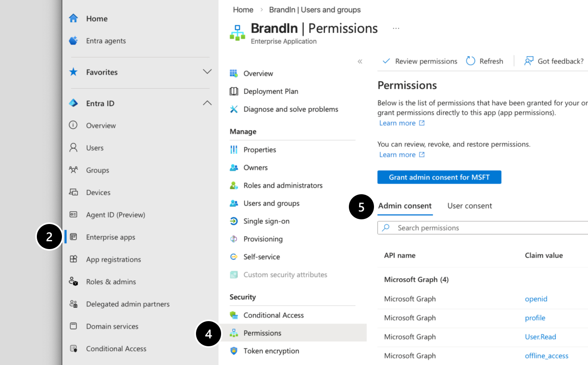
Task: Click the Roles and administrators icon
Action: pyautogui.click(x=234, y=186)
